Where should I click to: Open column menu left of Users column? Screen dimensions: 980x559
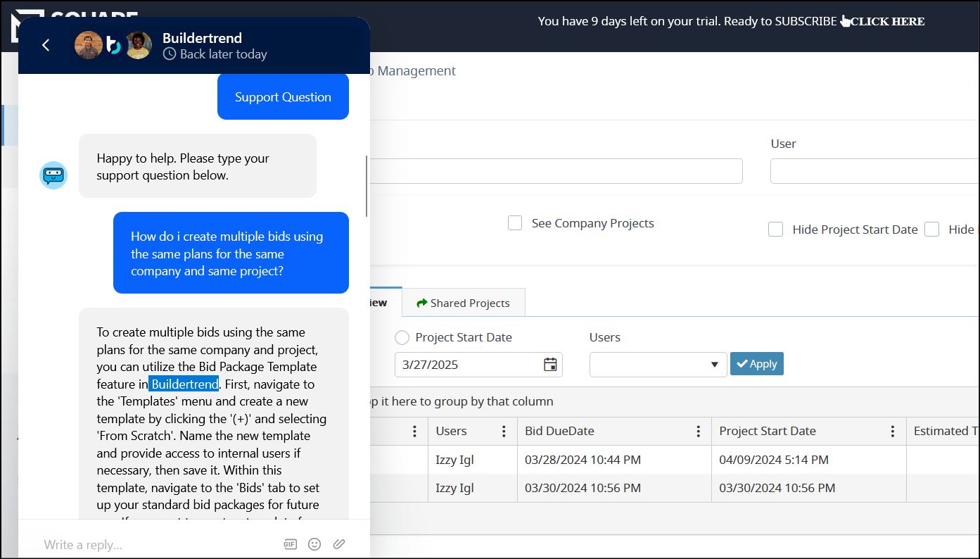pyautogui.click(x=414, y=431)
